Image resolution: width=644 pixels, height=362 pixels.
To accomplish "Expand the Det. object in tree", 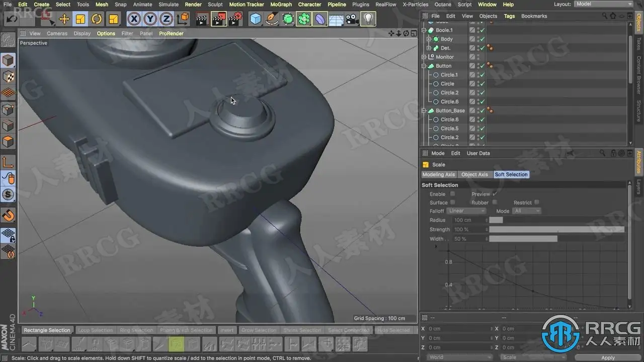I will (429, 48).
